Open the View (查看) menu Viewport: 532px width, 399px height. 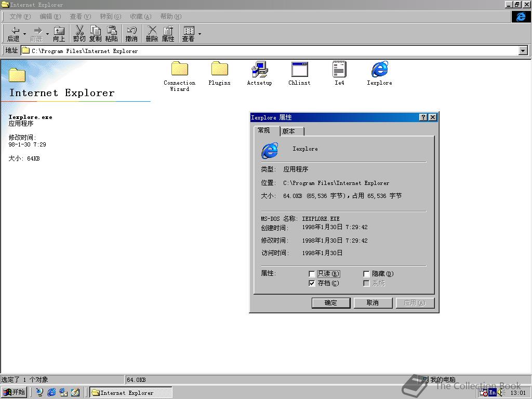pos(81,17)
